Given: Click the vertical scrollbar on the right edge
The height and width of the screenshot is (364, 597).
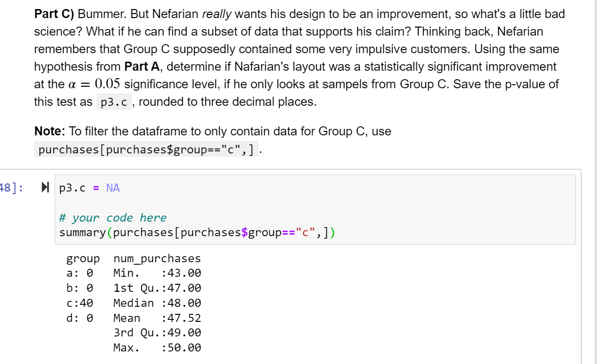Looking at the screenshot, I should point(595,182).
